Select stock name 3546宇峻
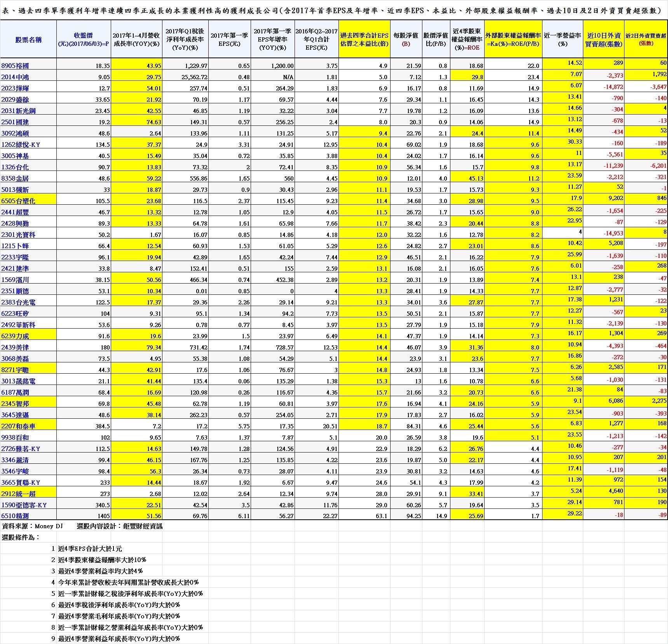The image size is (668, 644). tap(15, 471)
